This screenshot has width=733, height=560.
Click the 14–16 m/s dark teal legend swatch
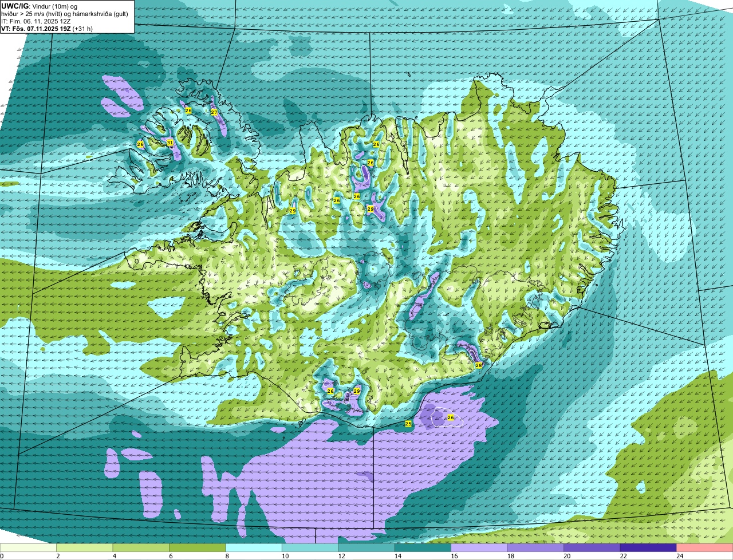point(423,548)
